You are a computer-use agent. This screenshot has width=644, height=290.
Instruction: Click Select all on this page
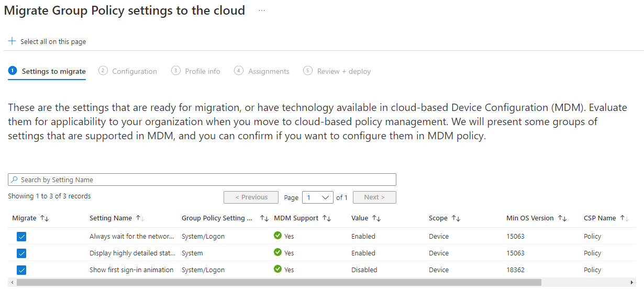[x=47, y=41]
